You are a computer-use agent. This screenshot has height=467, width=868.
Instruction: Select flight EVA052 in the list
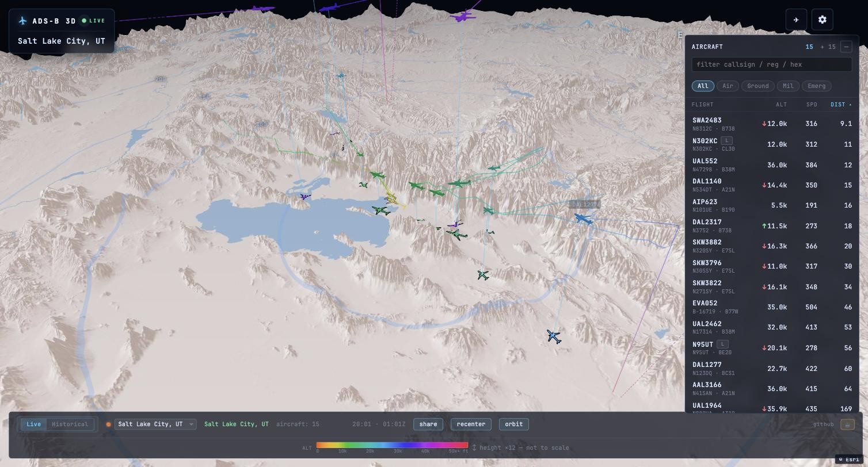point(772,307)
